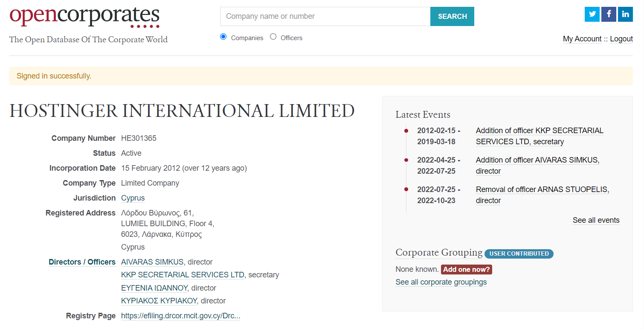Screen dimensions: 644x329
Task: Click the company name search field
Action: [325, 16]
